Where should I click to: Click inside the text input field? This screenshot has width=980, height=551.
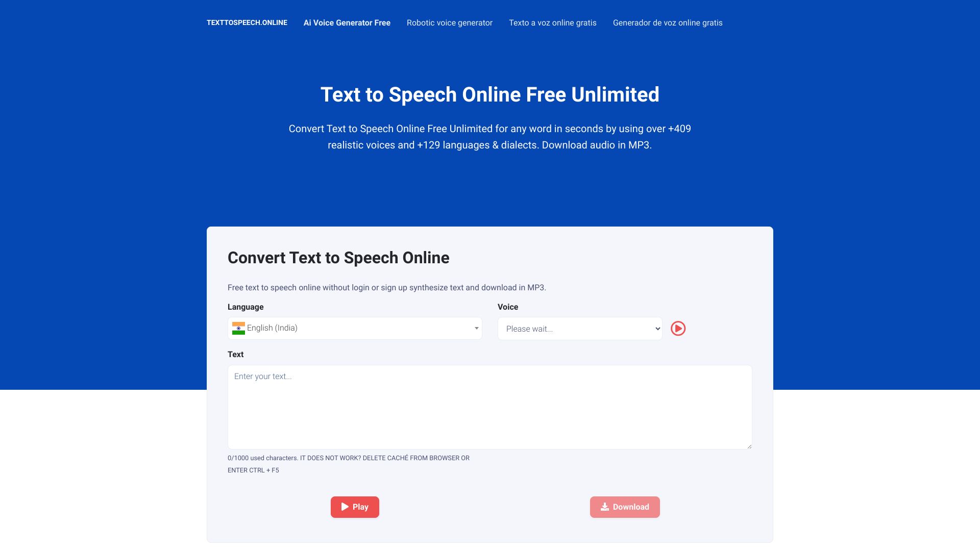(x=490, y=407)
